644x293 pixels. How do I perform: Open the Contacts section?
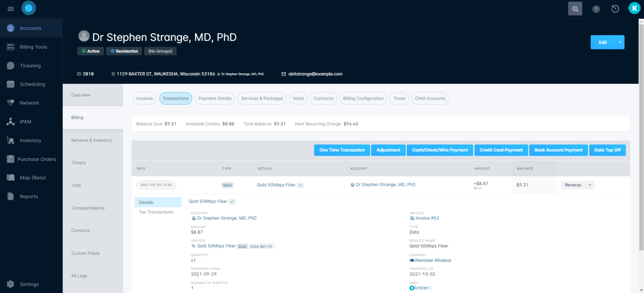coord(93,231)
